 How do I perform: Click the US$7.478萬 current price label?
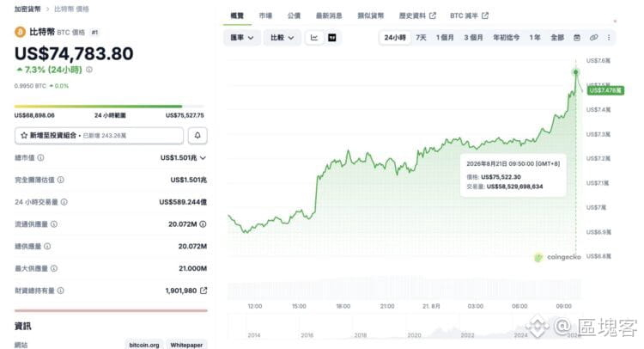click(605, 90)
